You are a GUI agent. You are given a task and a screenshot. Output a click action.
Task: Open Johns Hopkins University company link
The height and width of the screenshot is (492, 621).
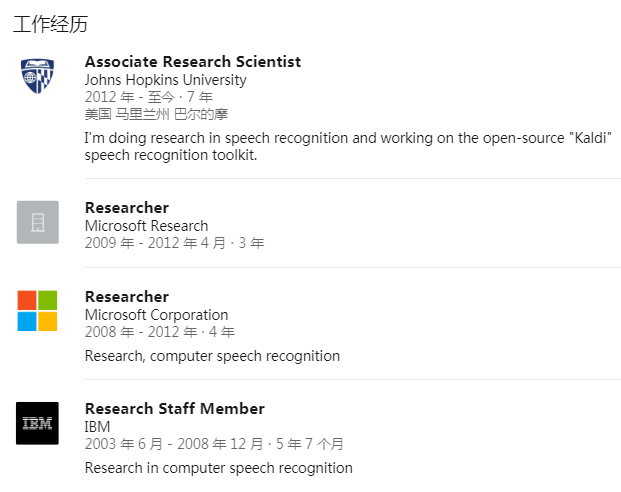click(x=165, y=80)
